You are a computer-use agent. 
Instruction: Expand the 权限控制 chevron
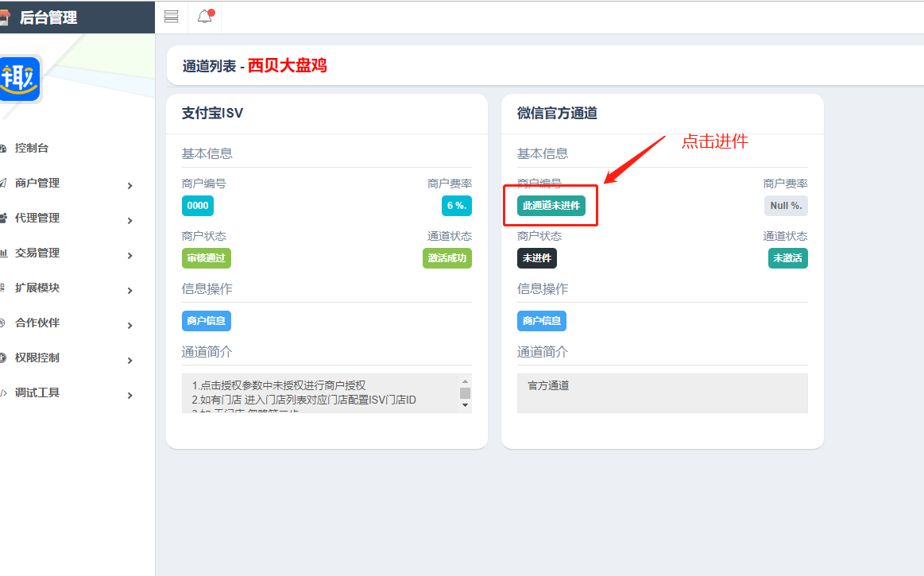point(130,360)
